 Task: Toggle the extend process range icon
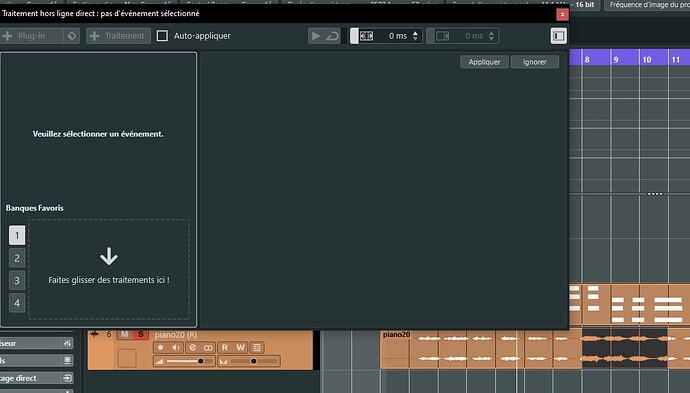click(x=366, y=36)
